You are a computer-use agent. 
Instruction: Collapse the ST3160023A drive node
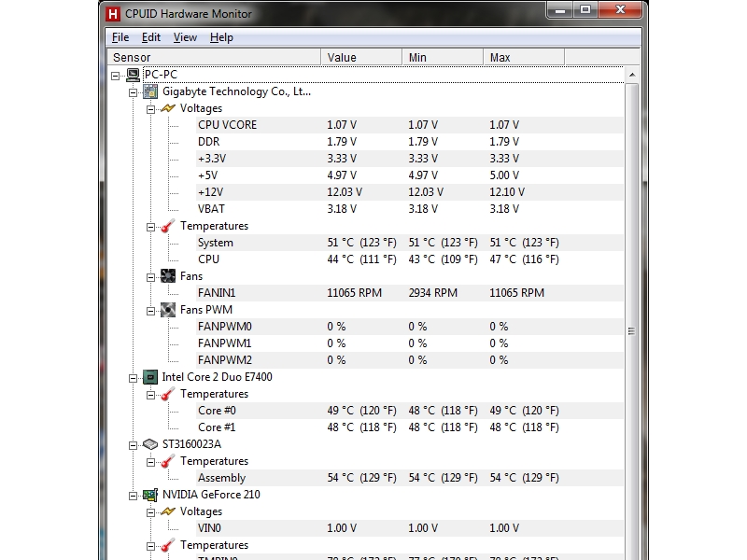[133, 445]
